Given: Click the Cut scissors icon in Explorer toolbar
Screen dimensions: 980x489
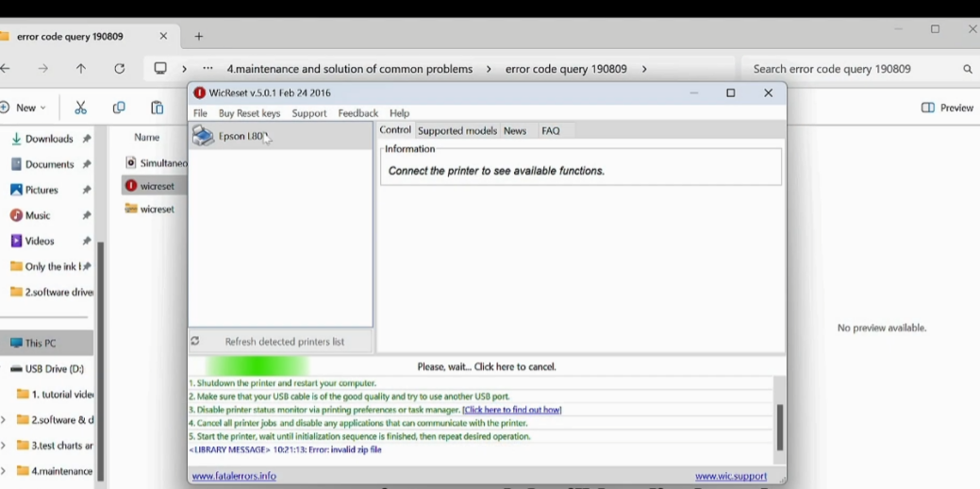Looking at the screenshot, I should (x=80, y=108).
